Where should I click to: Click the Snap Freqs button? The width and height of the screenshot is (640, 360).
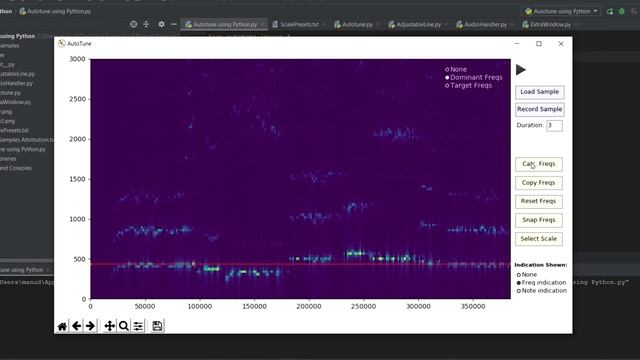click(x=538, y=220)
